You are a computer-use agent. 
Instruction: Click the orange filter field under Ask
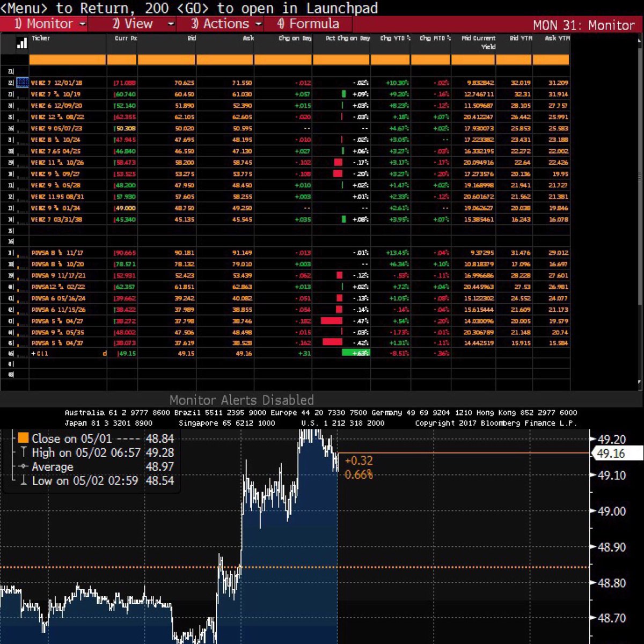click(x=225, y=60)
